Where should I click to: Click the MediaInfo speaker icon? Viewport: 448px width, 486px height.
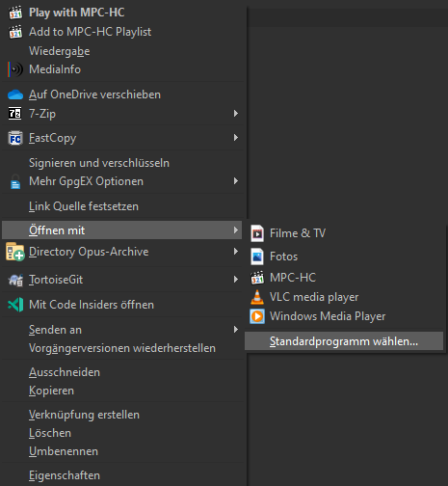click(x=15, y=69)
